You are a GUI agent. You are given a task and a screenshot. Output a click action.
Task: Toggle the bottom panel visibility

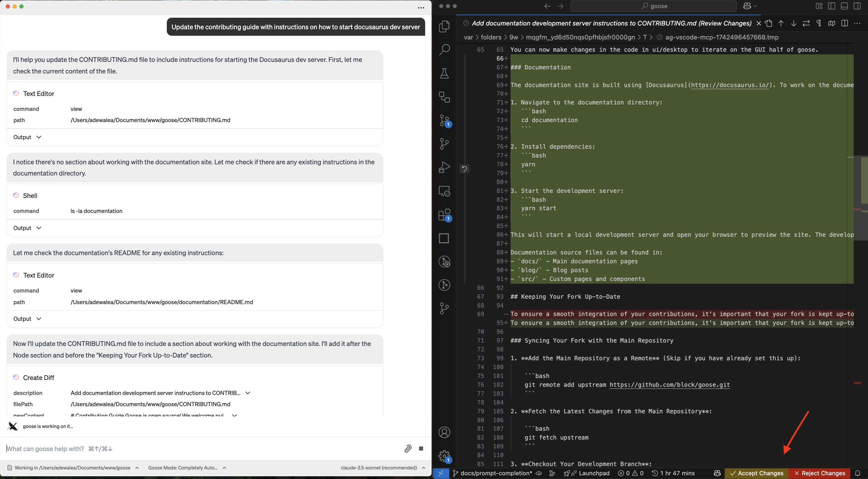point(844,6)
